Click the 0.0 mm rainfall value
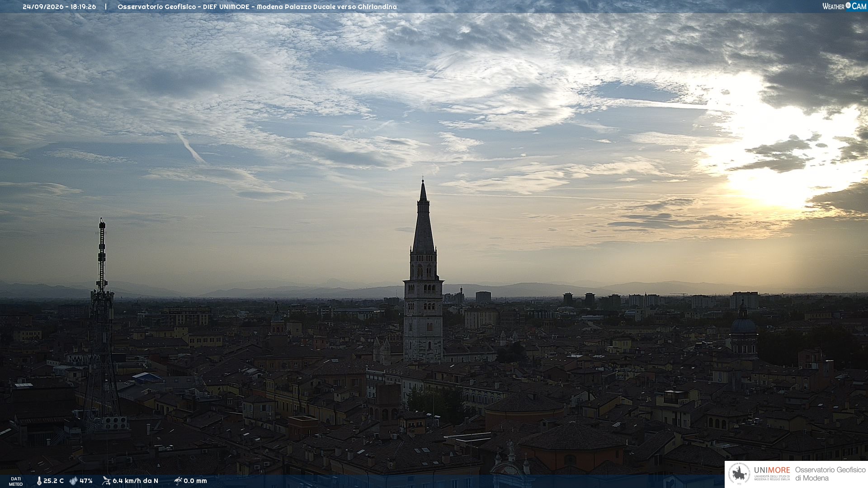The width and height of the screenshot is (868, 488). [x=195, y=481]
